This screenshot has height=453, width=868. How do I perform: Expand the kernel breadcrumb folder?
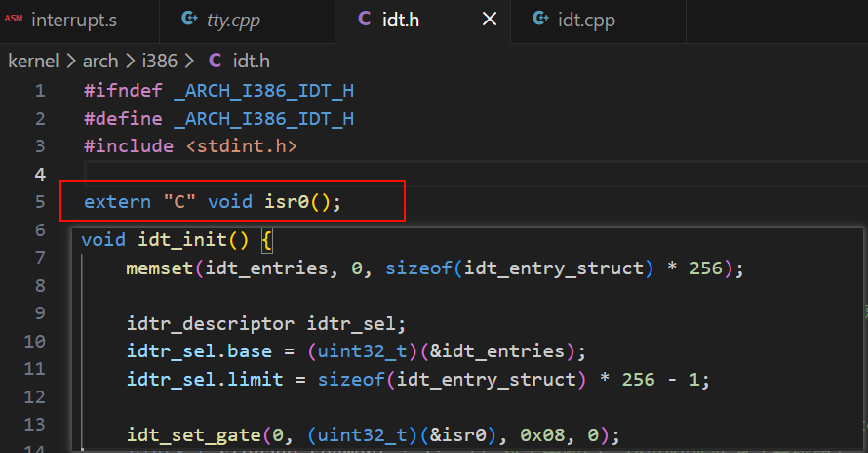coord(32,61)
